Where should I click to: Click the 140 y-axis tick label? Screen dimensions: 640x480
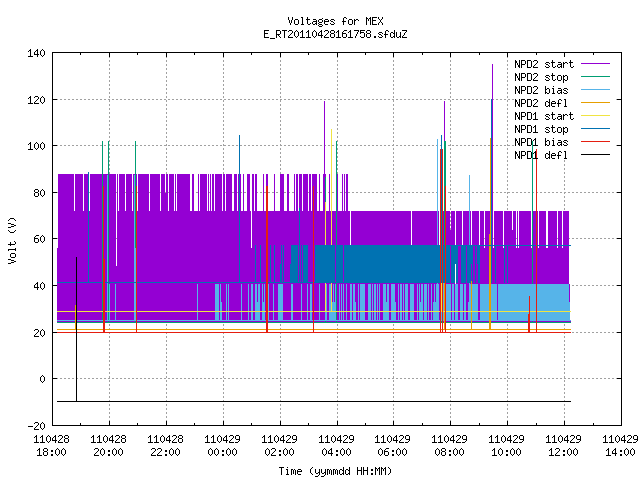coord(36,53)
